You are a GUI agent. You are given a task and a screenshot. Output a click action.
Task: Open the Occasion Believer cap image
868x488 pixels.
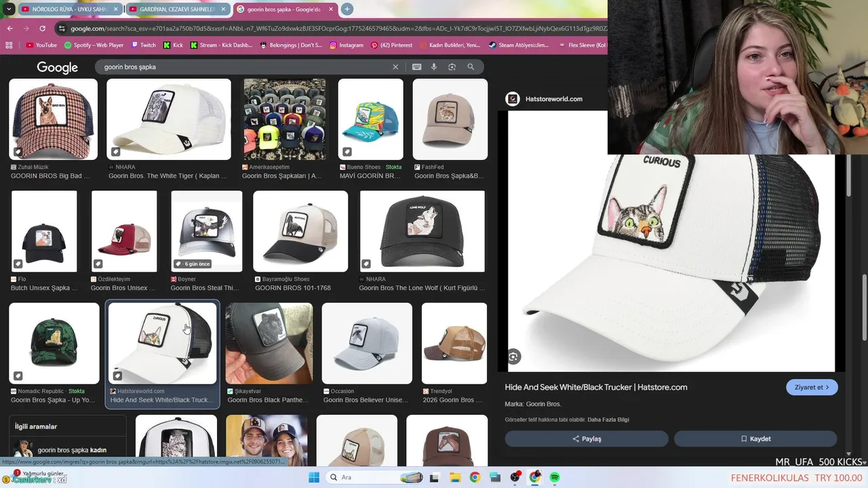(367, 343)
